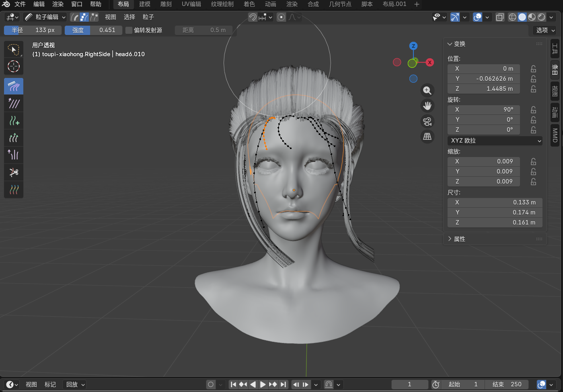This screenshot has width=563, height=392.
Task: Select the hair Cut scissors tool
Action: pos(14,172)
